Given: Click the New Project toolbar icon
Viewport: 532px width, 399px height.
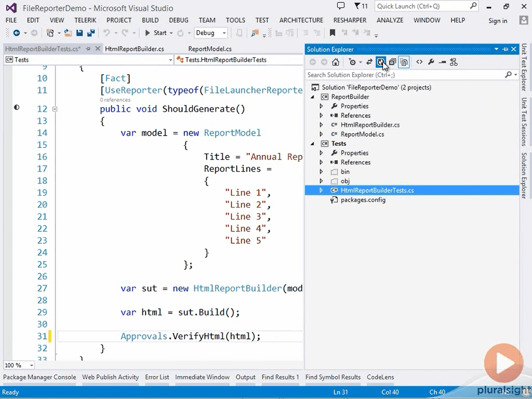Looking at the screenshot, I should point(50,33).
